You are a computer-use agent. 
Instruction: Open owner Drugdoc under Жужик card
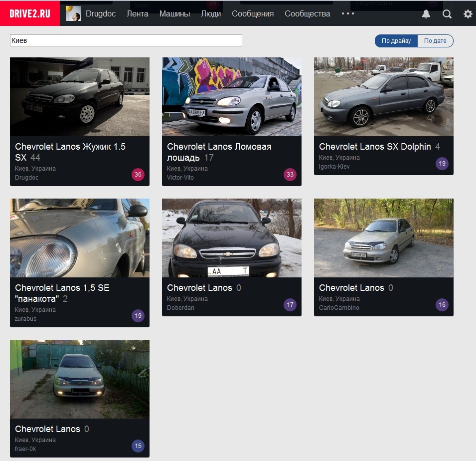pyautogui.click(x=27, y=178)
